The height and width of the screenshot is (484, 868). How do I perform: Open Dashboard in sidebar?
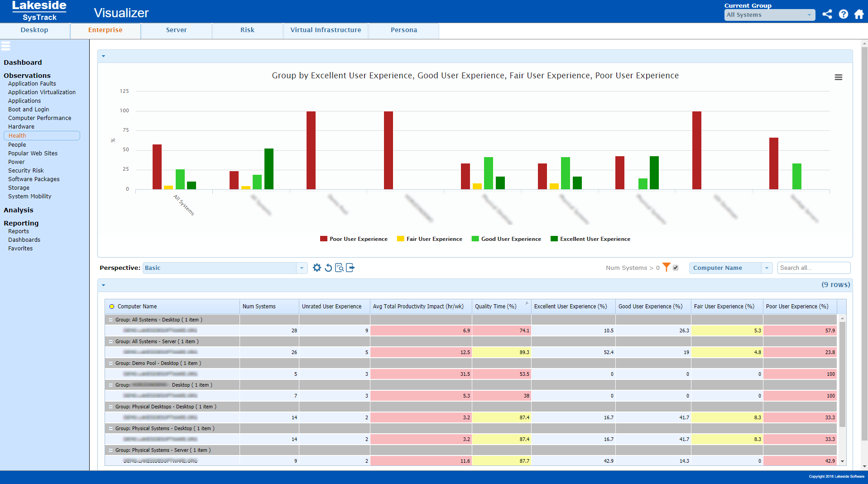pos(23,62)
